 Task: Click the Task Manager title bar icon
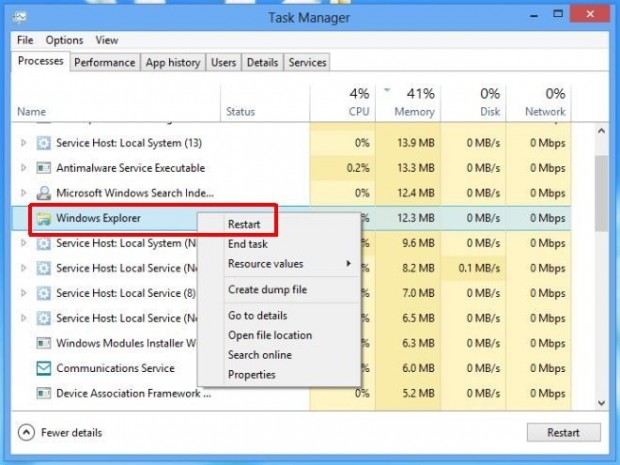[x=20, y=17]
